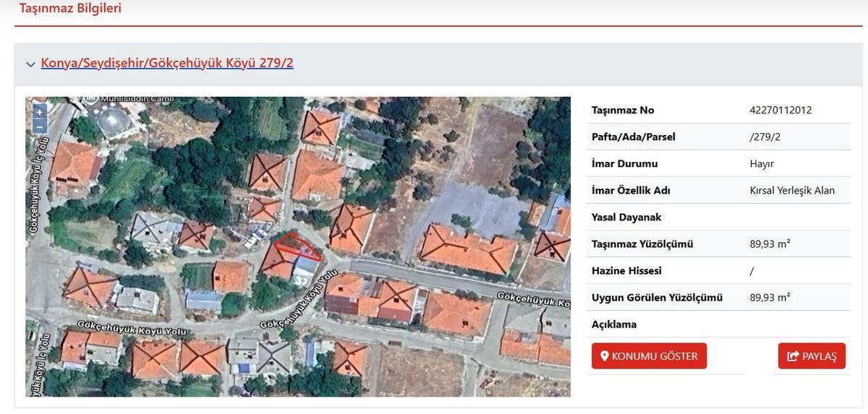
Task: Open the Konya/Seydişehir/Gökçehüyük Köyü 279/2 link
Action: click(x=167, y=63)
